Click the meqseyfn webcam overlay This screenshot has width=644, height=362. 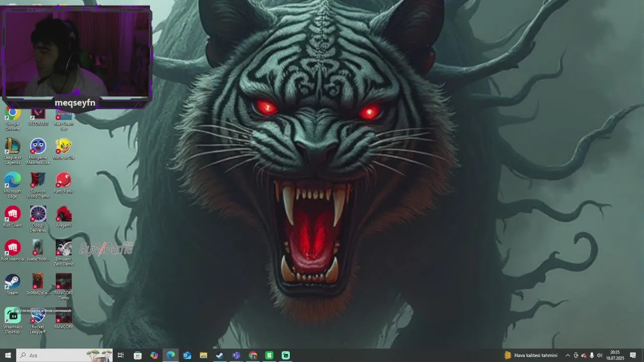point(76,58)
